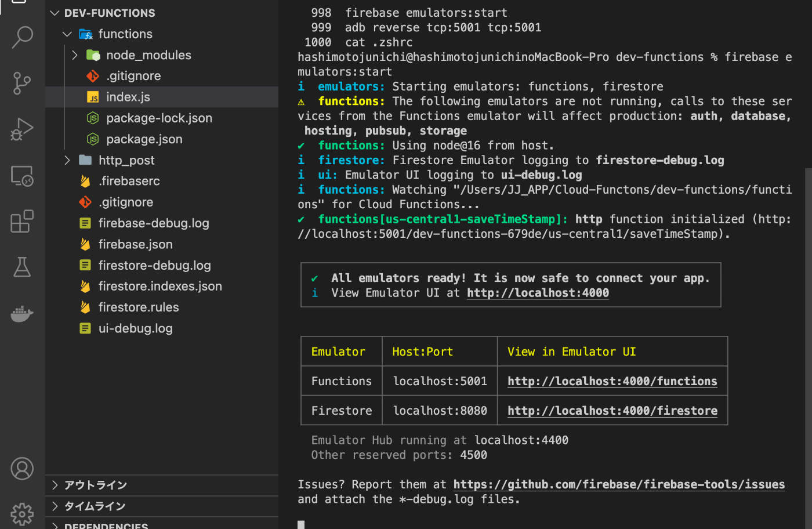This screenshot has height=529, width=812.
Task: Click the .firebaserc firebase icon
Action: pos(85,181)
